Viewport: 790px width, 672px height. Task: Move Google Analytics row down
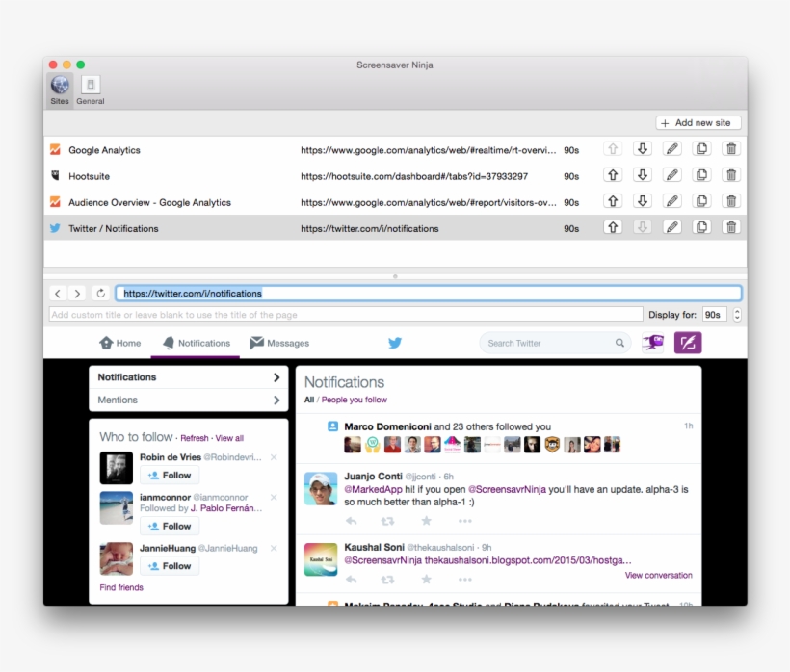pos(643,149)
